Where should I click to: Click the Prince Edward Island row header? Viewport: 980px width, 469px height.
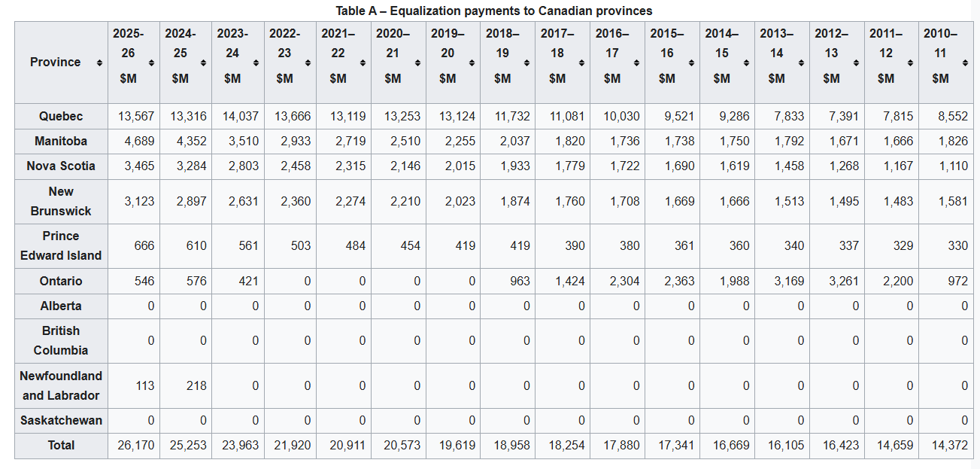pyautogui.click(x=61, y=245)
